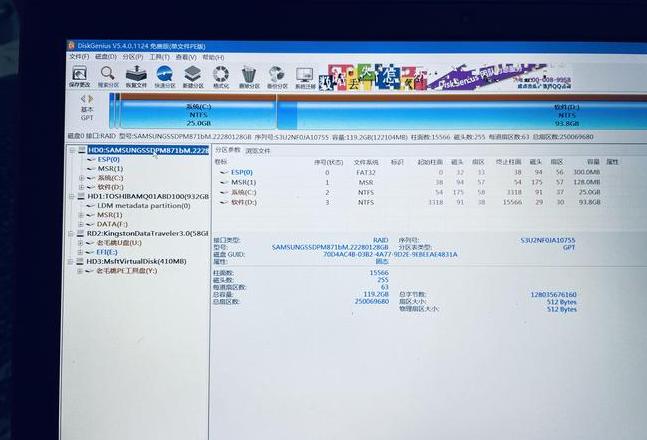647x440 pixels.
Task: Expand the 软件(D:) tree node
Action: click(81, 187)
